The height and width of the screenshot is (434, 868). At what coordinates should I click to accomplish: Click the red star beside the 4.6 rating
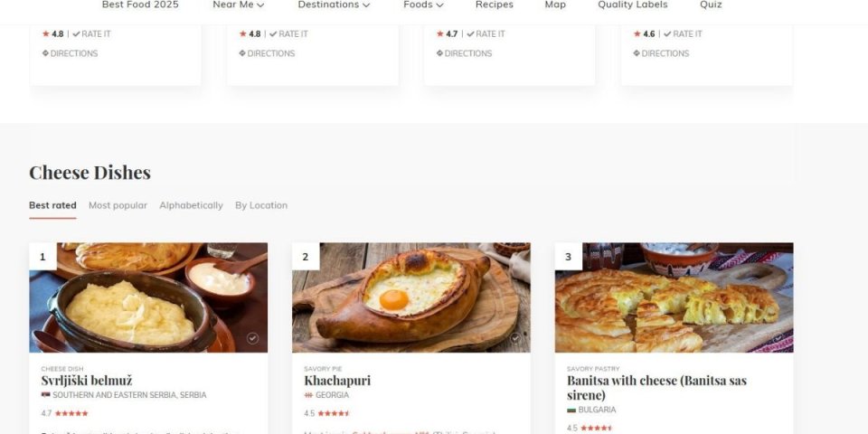point(637,34)
